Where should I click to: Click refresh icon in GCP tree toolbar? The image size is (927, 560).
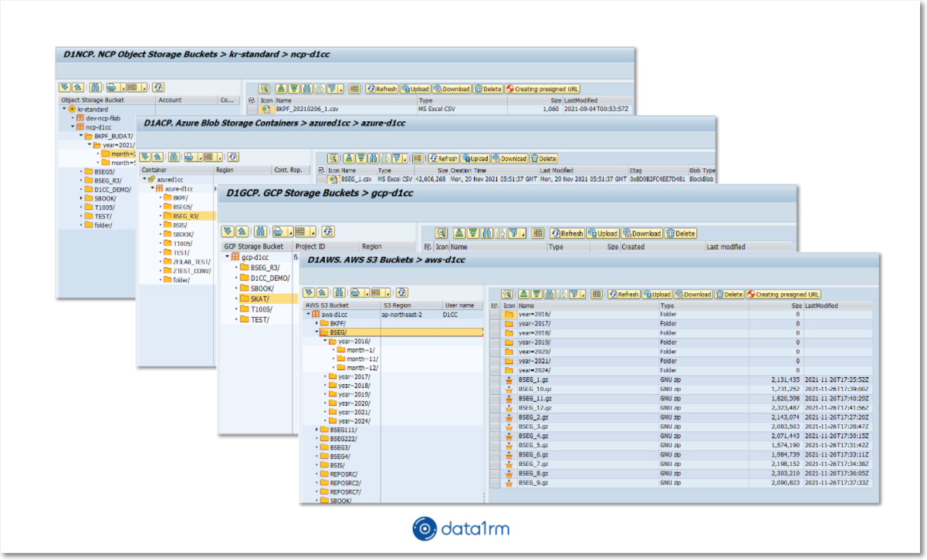(328, 231)
